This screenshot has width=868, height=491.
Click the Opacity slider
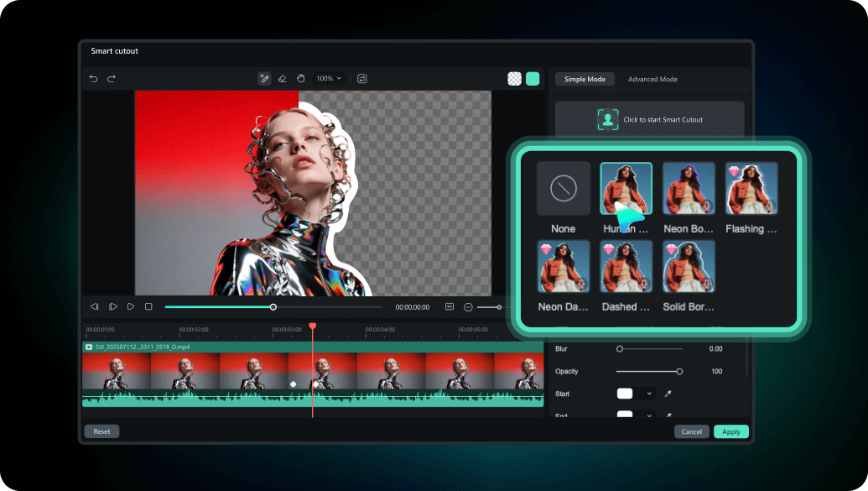click(x=649, y=371)
